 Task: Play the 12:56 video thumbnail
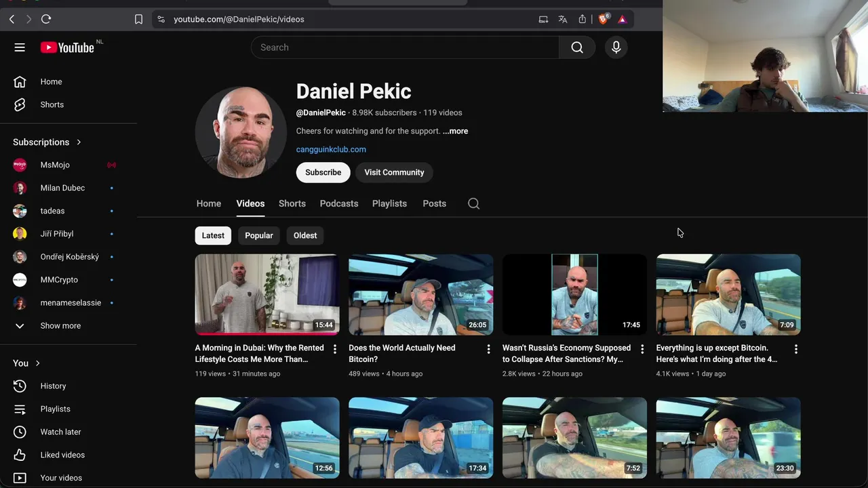(267, 438)
